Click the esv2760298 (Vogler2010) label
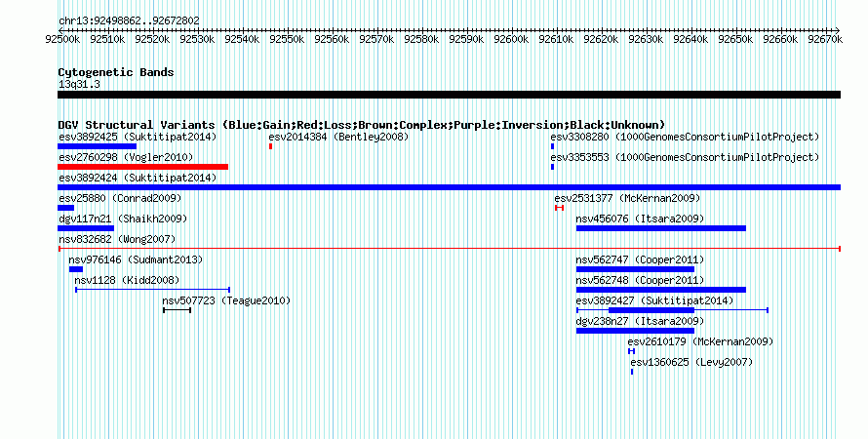This screenshot has height=439, width=868. (126, 157)
